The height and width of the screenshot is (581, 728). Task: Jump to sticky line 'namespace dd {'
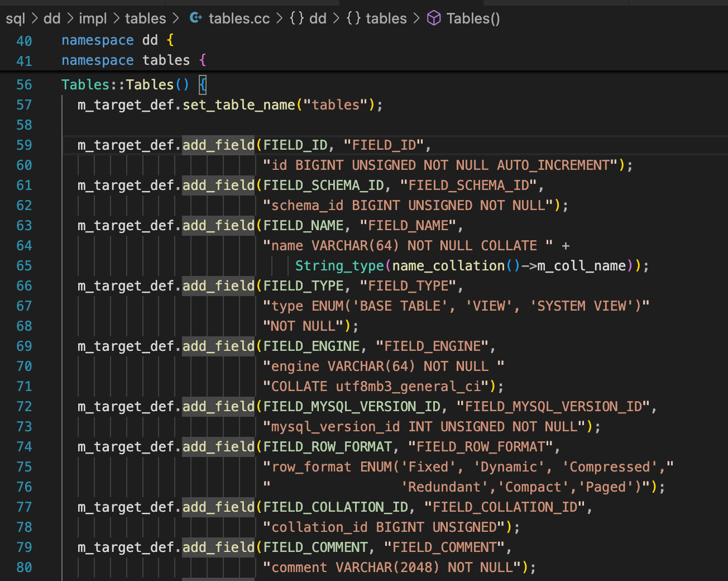(x=117, y=40)
